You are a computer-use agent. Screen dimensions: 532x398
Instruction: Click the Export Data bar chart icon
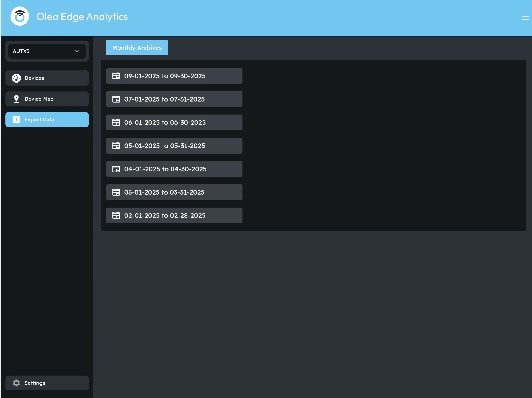point(16,120)
